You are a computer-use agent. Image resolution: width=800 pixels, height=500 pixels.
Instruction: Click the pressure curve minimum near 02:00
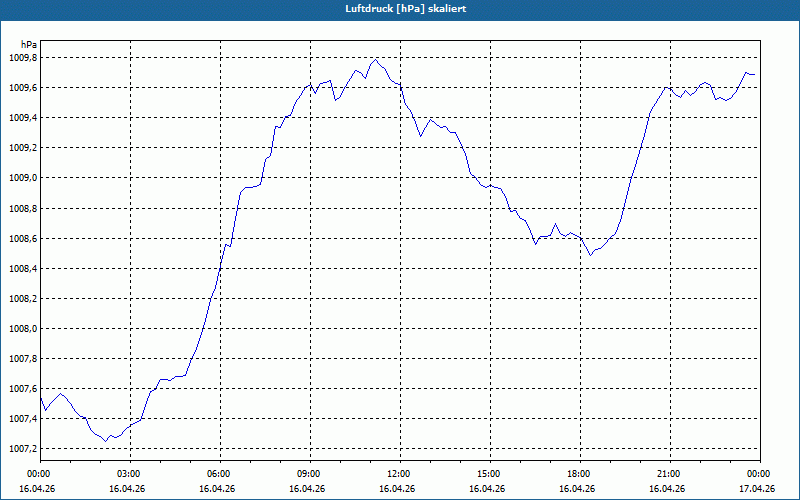[x=106, y=441]
